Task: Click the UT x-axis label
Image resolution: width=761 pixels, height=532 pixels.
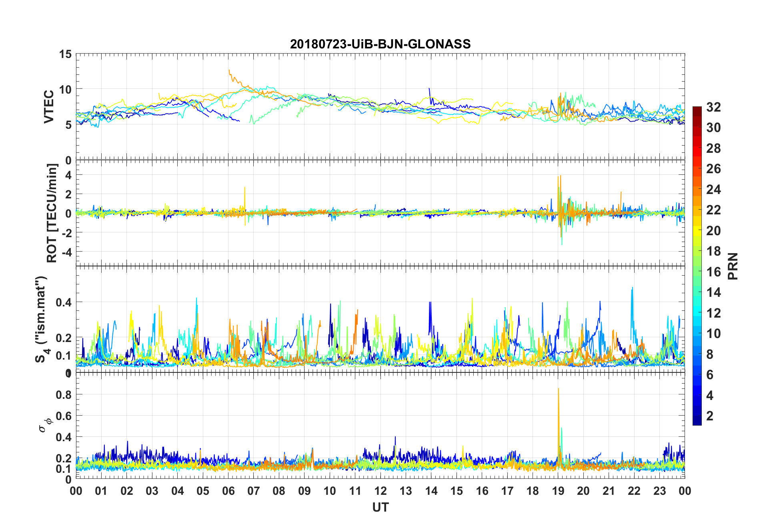Action: pos(380,507)
